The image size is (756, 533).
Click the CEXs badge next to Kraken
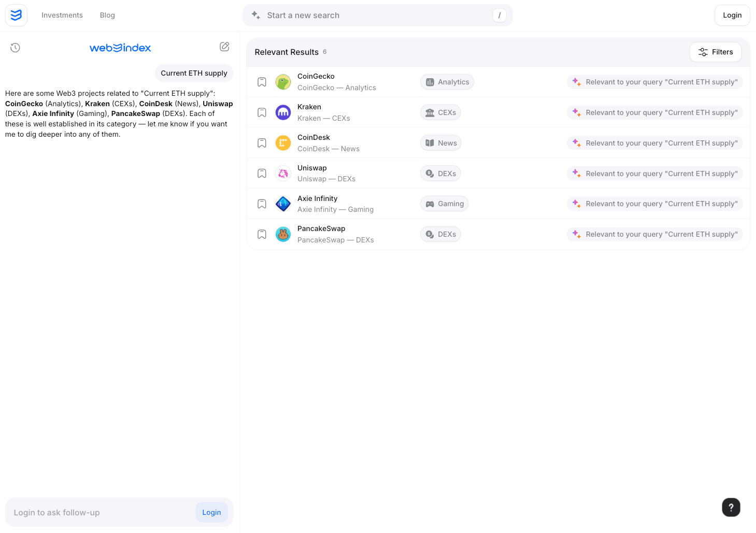(x=440, y=112)
